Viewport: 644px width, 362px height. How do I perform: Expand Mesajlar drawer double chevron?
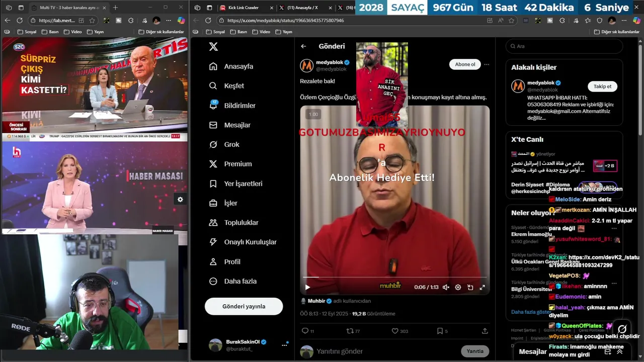click(619, 351)
